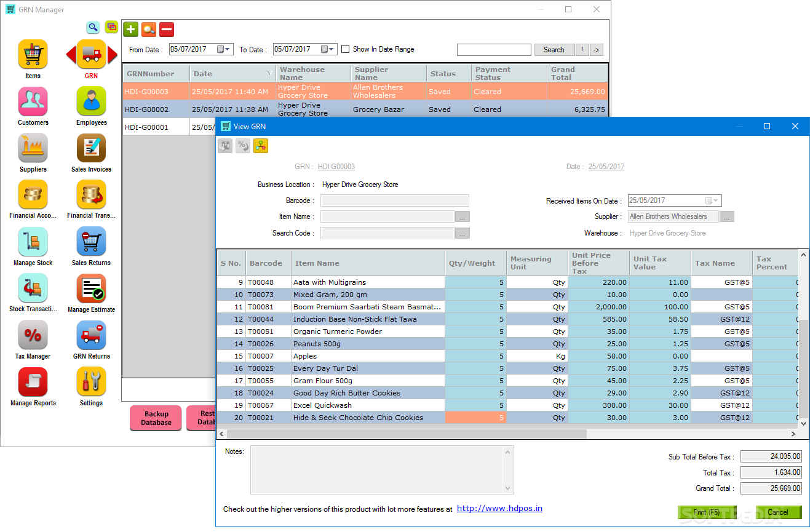This screenshot has height=532, width=810.
Task: Click the Search button in GRN Manager
Action: [554, 50]
